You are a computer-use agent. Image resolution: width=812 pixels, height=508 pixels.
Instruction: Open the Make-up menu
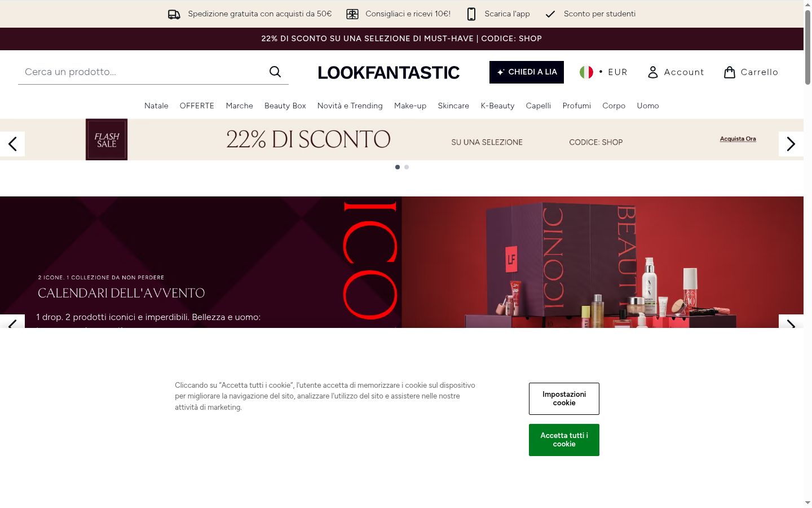[x=411, y=106]
